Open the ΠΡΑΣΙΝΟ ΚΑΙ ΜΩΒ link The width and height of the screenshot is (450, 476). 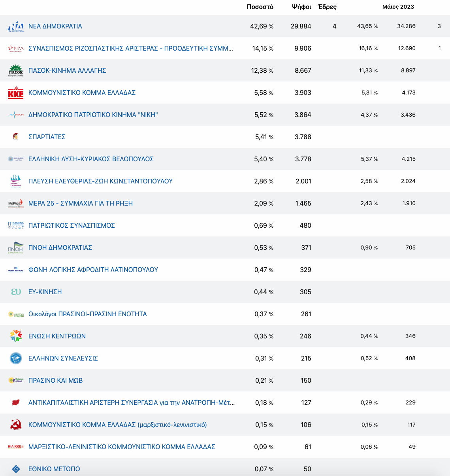[56, 380]
